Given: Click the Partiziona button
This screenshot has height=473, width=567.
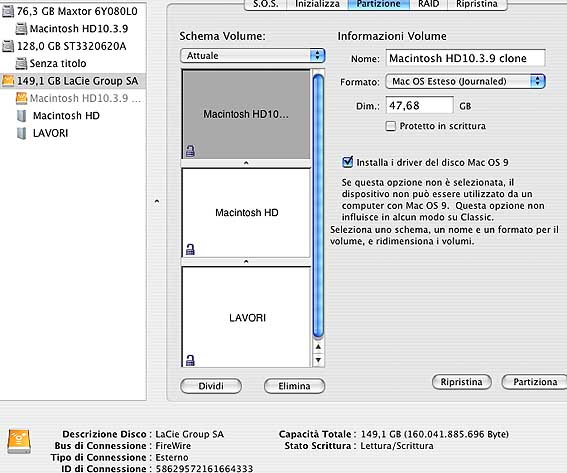Looking at the screenshot, I should (535, 382).
